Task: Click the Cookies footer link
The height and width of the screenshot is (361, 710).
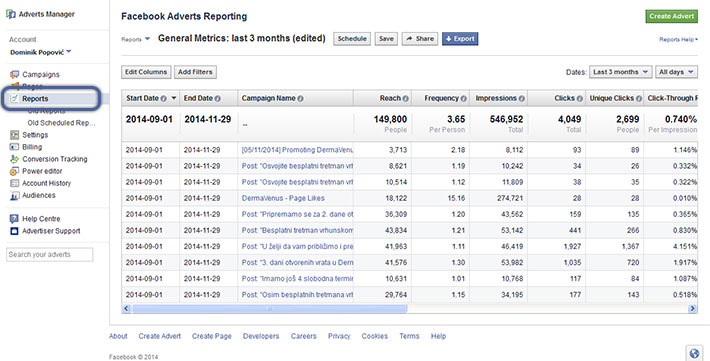Action: (374, 336)
